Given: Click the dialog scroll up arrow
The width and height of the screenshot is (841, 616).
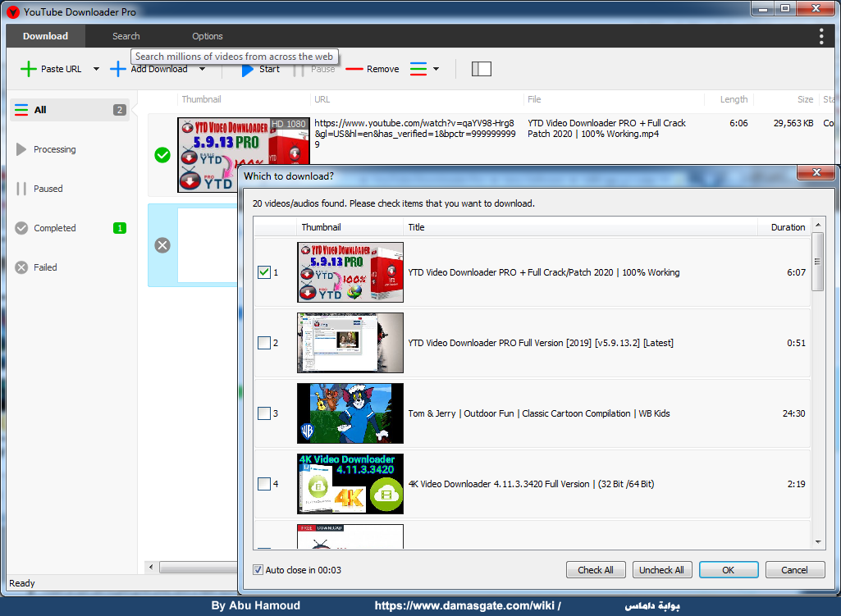Looking at the screenshot, I should click(818, 225).
